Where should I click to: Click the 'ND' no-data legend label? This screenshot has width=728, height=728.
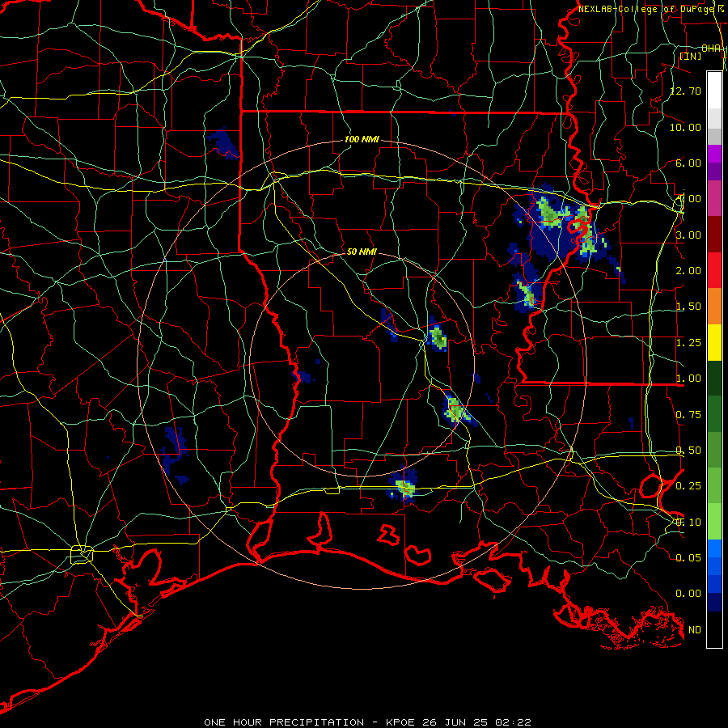(x=695, y=630)
